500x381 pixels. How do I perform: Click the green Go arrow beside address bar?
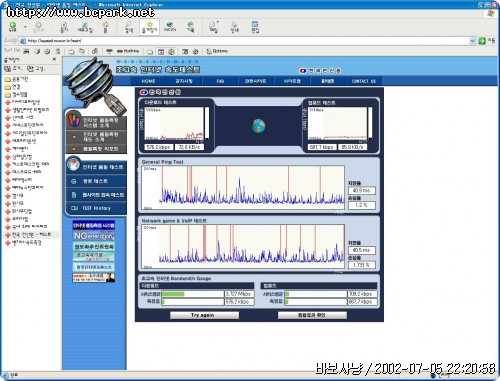pos(482,41)
